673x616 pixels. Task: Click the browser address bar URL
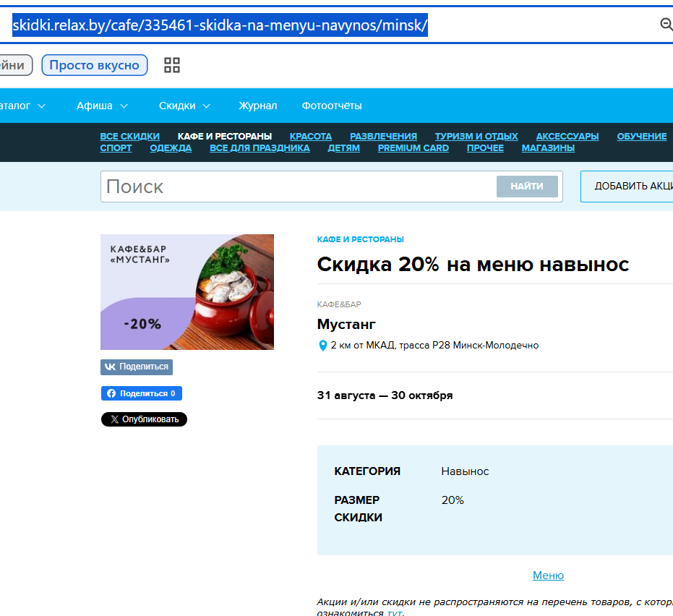(x=220, y=25)
